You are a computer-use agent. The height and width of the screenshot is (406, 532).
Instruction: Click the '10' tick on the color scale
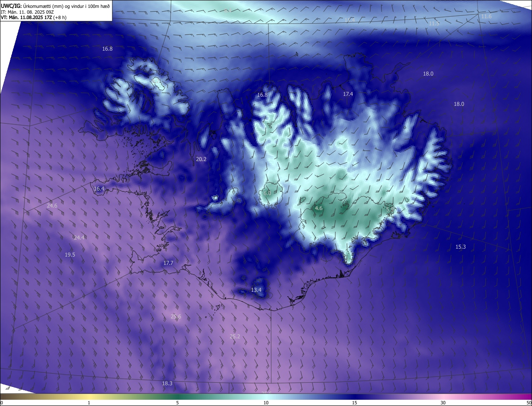pyautogui.click(x=266, y=403)
